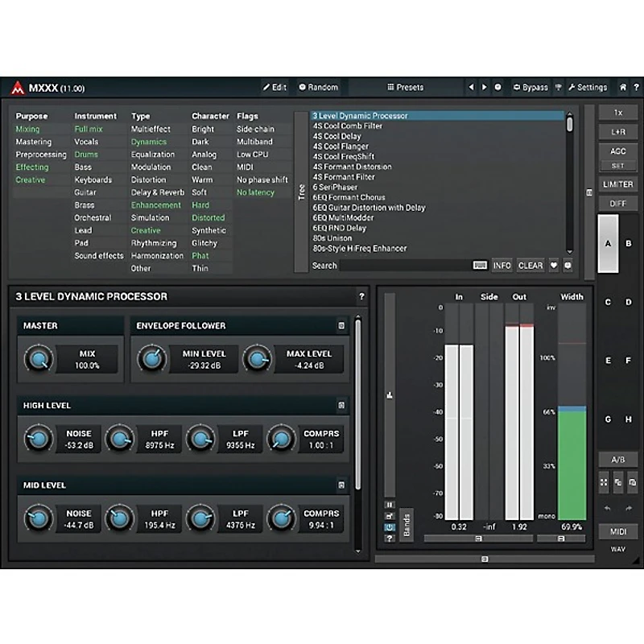Screen dimensions: 644x644
Task: Go to the previous preset arrow
Action: coord(471,87)
